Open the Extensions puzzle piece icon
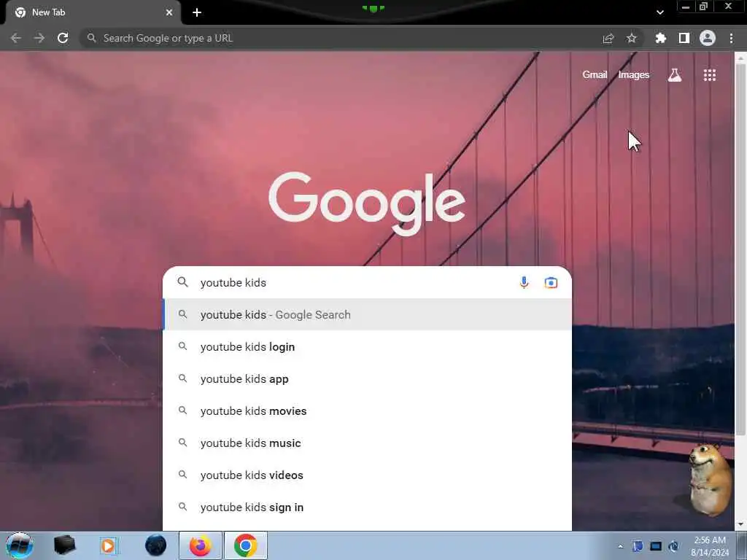Image resolution: width=747 pixels, height=560 pixels. point(661,38)
